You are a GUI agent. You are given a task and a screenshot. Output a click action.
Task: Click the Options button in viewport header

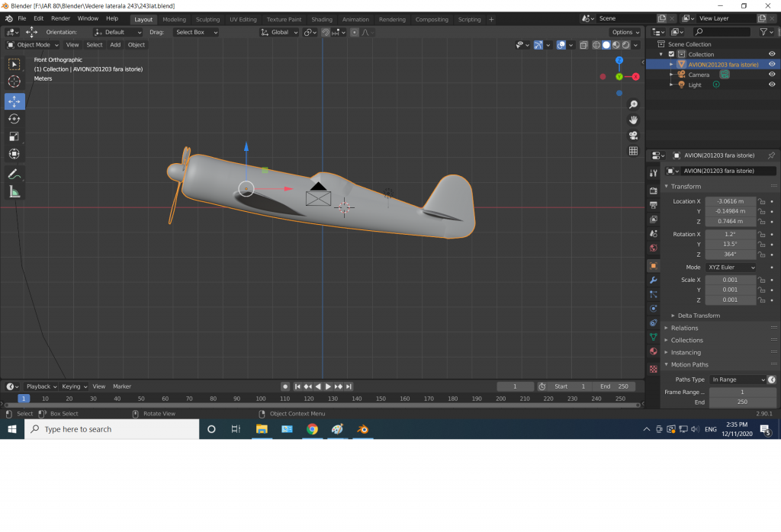(625, 32)
